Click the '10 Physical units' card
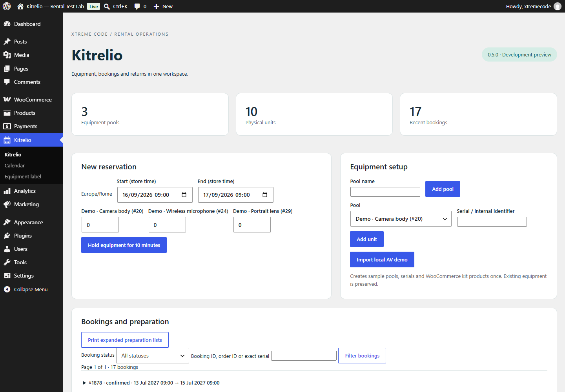 314,114
